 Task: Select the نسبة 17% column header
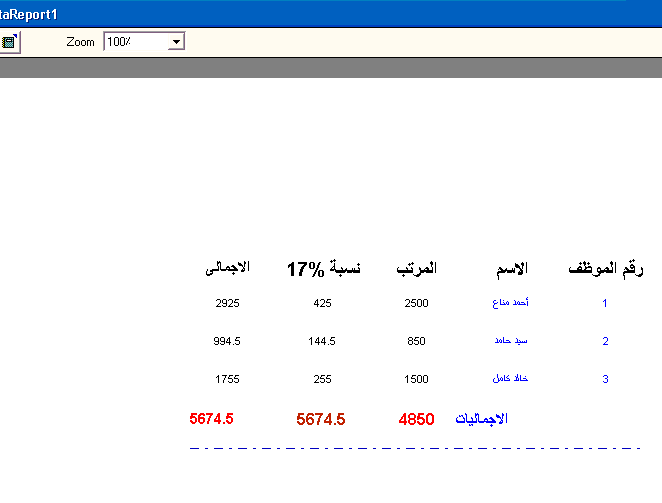(x=324, y=269)
